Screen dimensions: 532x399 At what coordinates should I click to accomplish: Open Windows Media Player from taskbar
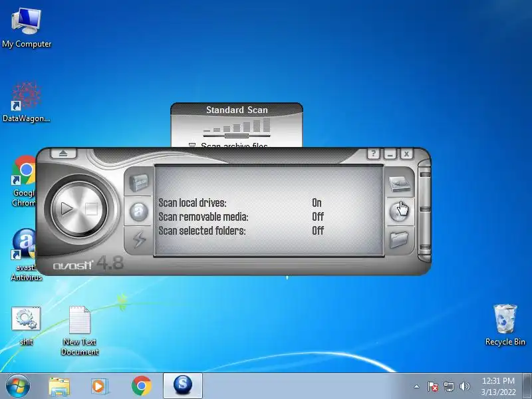tap(100, 386)
